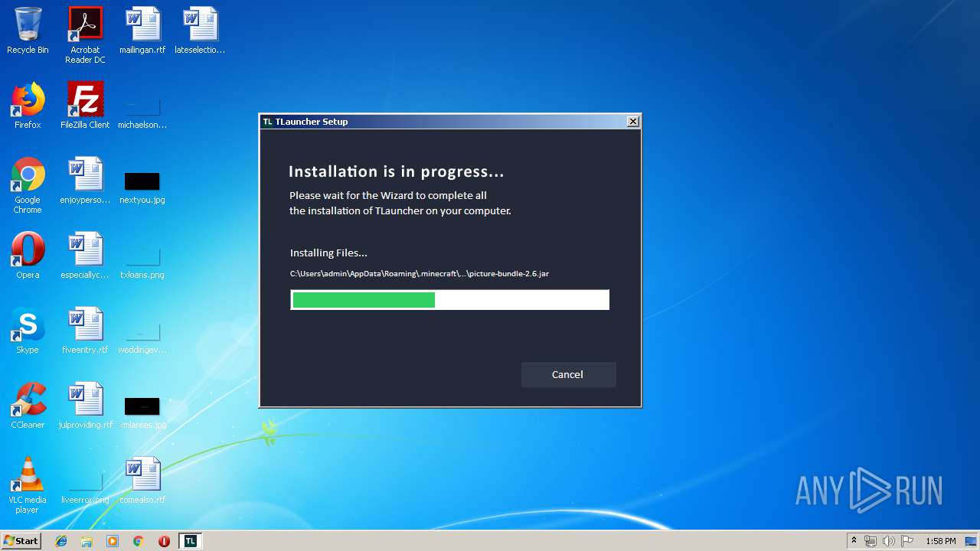The image size is (980, 551).
Task: Open the Opera desktop shortcut
Action: [28, 256]
